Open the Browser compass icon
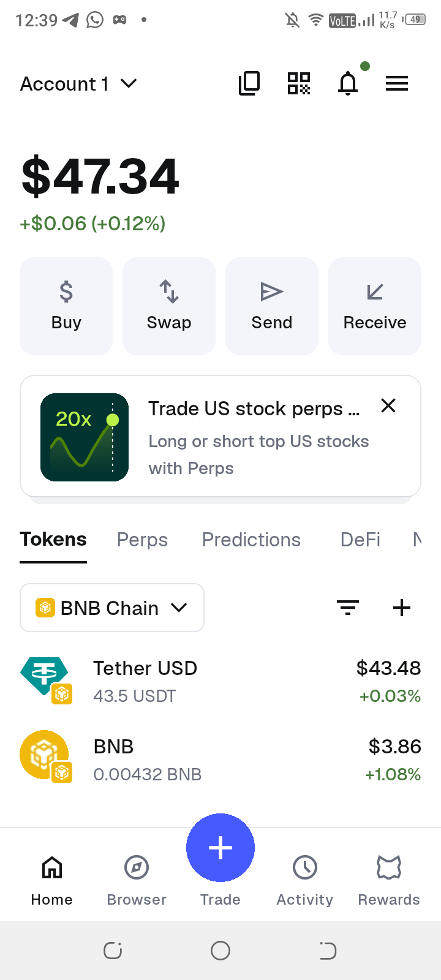The image size is (441, 980). [137, 876]
